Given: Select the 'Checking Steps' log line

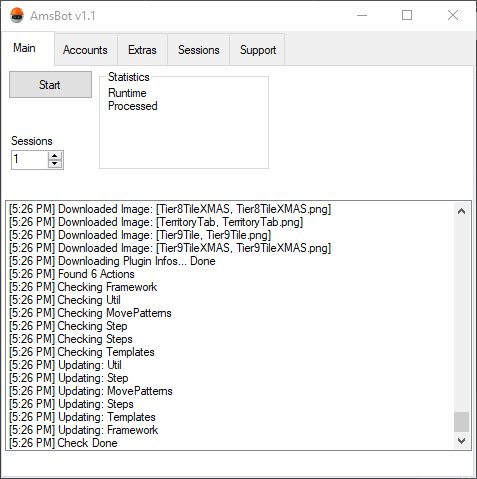Looking at the screenshot, I should point(71,339).
